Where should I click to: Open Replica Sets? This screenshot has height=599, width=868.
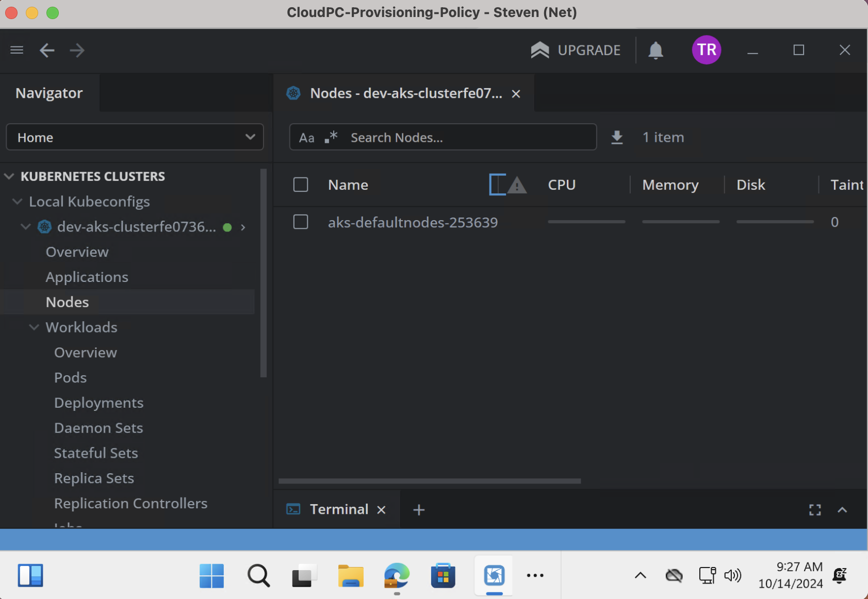pos(94,478)
